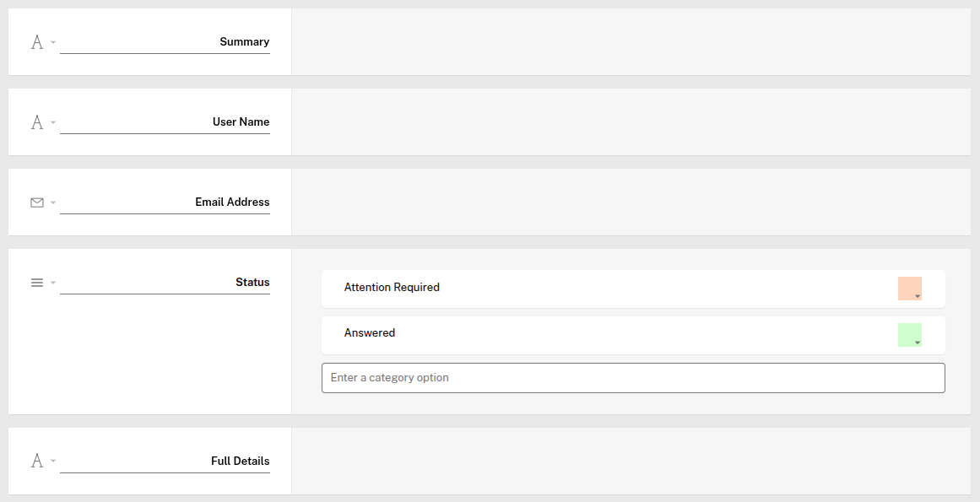Screen dimensions: 980x502
Task: Select the Answered category option
Action: (x=370, y=333)
